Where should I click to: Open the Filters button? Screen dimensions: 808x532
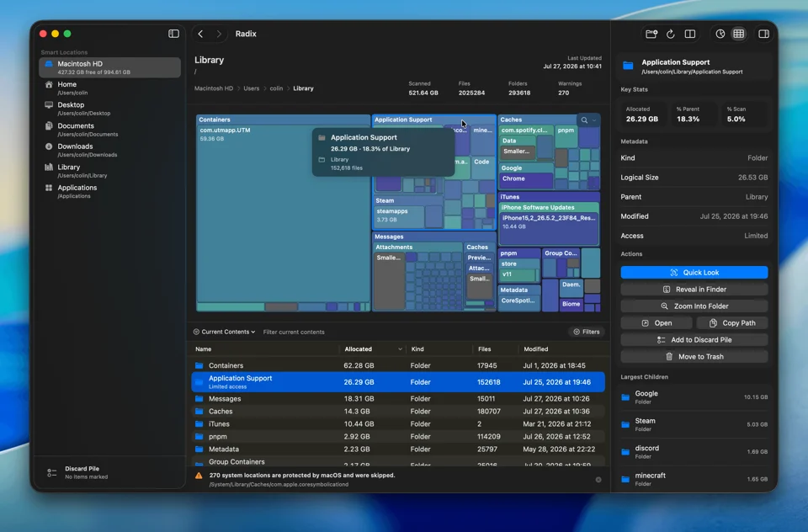pos(587,332)
